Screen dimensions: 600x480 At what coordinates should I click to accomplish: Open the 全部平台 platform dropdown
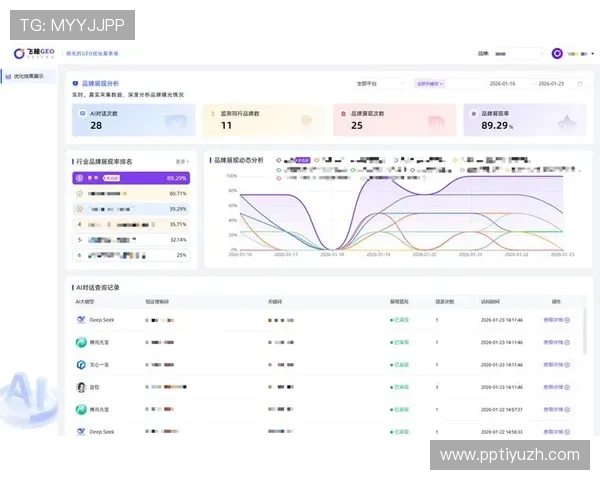(380, 83)
